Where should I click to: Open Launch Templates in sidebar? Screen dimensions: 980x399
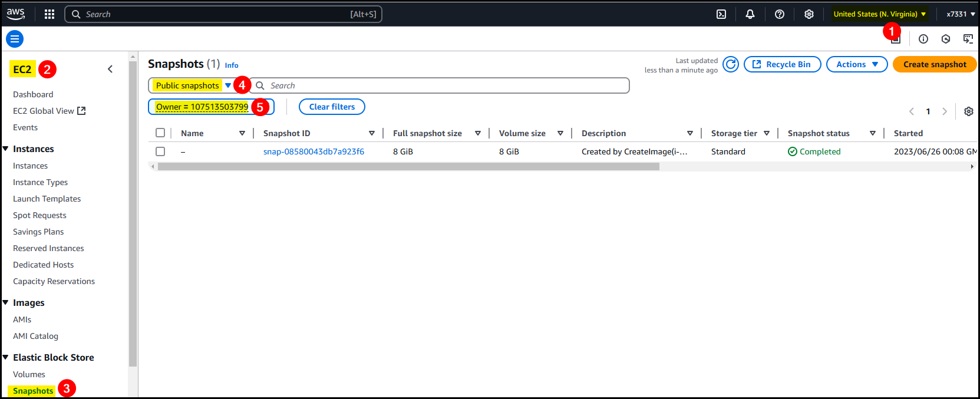point(47,199)
